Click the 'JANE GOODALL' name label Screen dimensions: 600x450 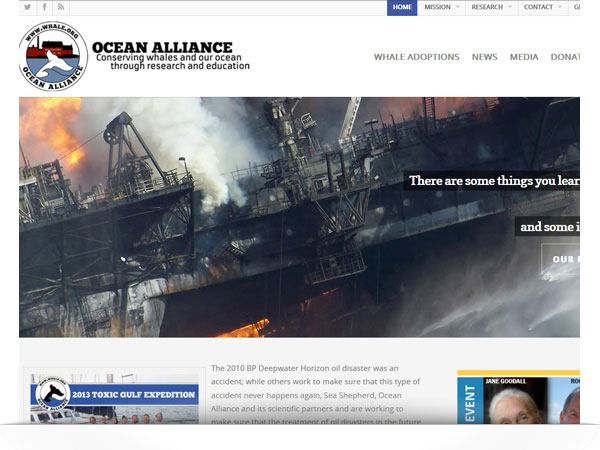pos(505,381)
